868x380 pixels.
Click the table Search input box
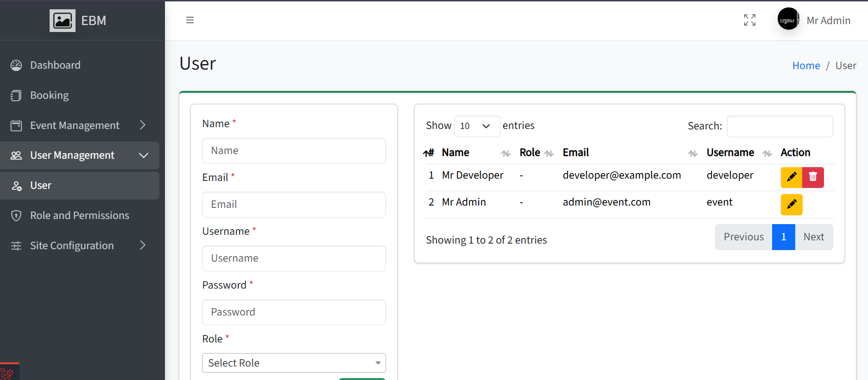coord(779,126)
